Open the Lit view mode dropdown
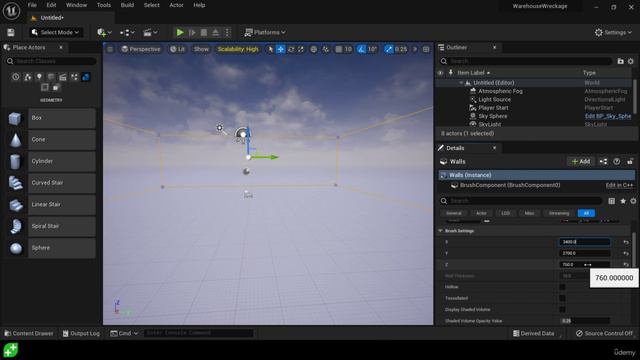640x360 pixels. 178,49
